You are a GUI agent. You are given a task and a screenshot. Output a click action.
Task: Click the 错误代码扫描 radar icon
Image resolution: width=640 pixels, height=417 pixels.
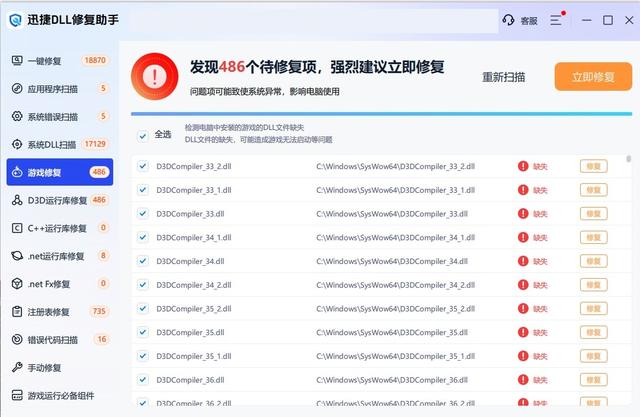point(17,339)
